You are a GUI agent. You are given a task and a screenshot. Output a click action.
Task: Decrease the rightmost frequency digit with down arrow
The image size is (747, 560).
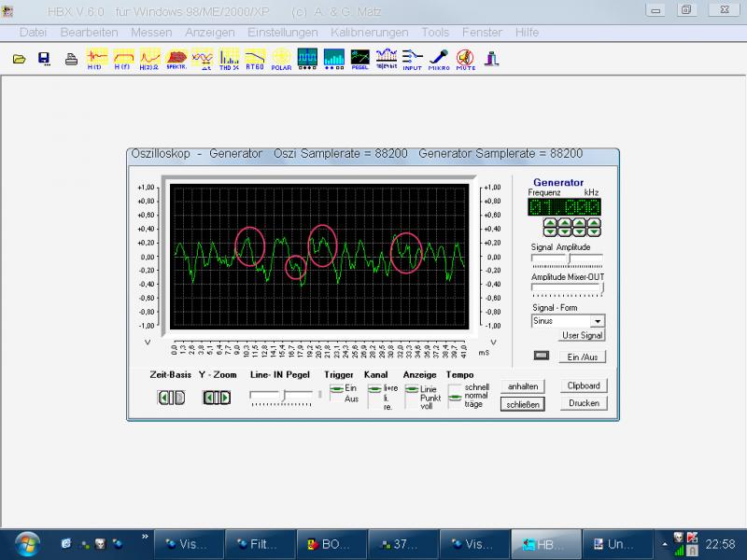[x=592, y=231]
